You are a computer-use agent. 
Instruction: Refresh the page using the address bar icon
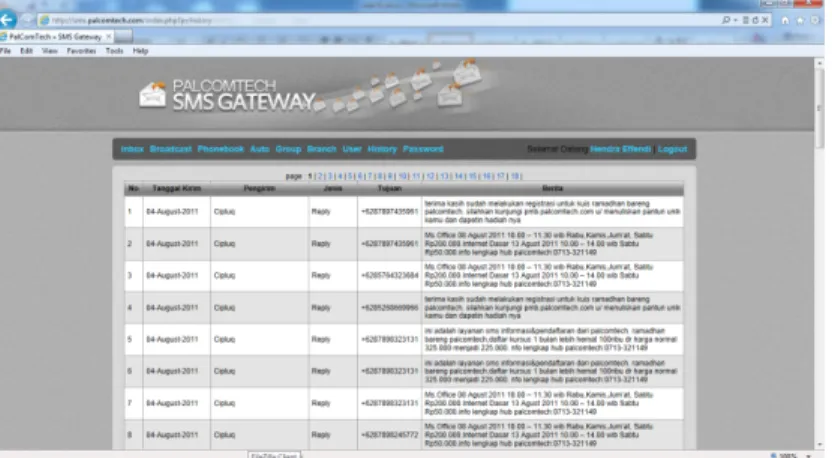tap(755, 20)
